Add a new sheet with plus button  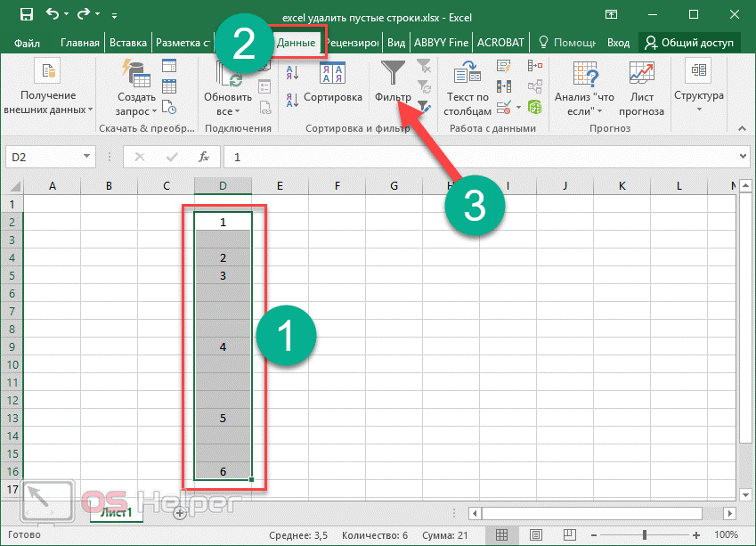pos(180,513)
